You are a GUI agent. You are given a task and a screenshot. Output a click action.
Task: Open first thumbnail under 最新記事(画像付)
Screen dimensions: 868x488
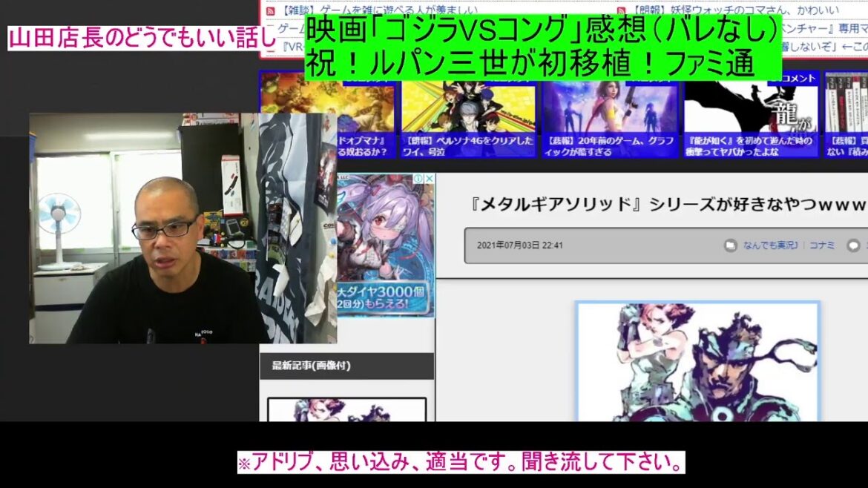(346, 410)
